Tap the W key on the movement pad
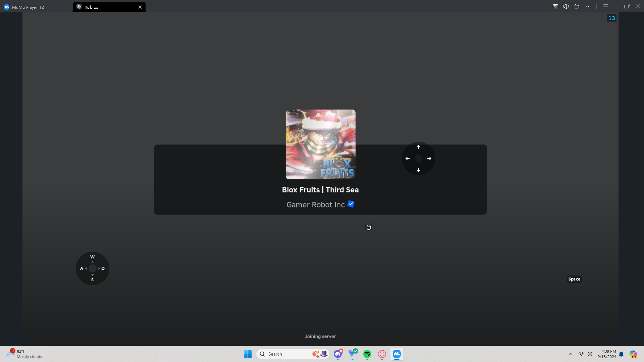 tap(92, 257)
